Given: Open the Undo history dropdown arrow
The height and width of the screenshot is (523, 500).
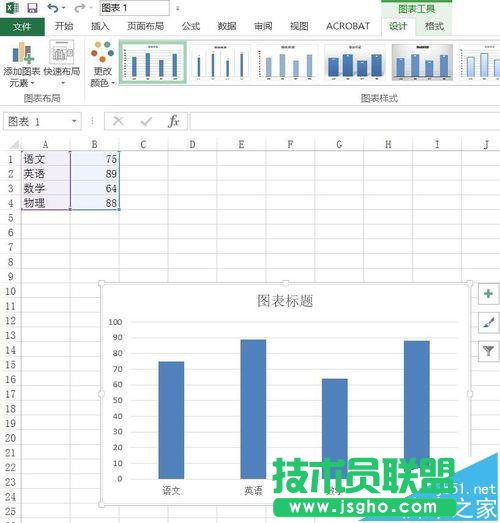Looking at the screenshot, I should pyautogui.click(x=64, y=8).
